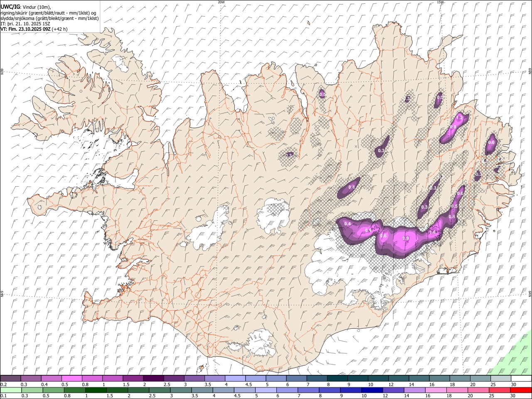Click the pale grey 25 swatch, upper legend
The width and height of the screenshot is (532, 399).
500,379
